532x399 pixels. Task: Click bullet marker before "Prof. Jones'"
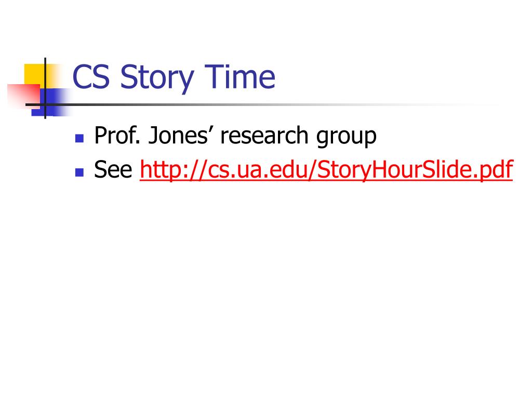point(79,138)
